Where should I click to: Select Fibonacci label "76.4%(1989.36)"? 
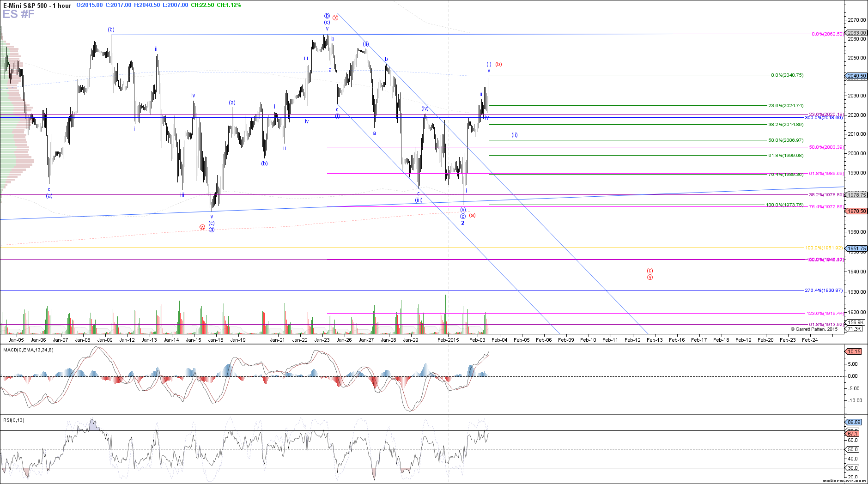[786, 175]
